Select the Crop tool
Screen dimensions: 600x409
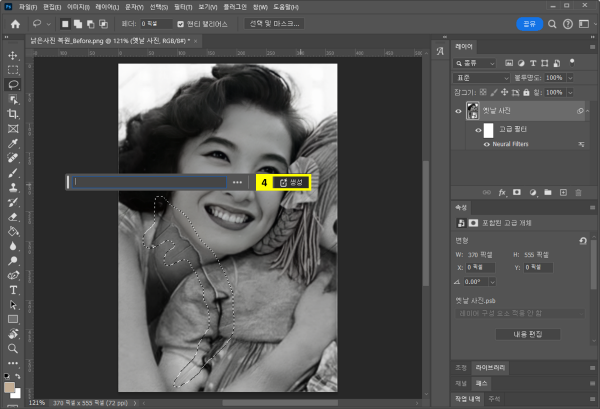click(13, 114)
